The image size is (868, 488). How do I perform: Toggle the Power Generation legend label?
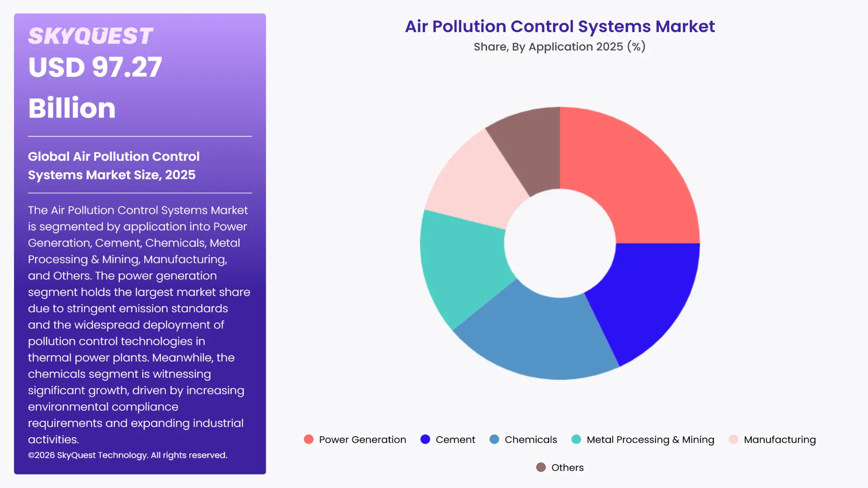point(363,440)
